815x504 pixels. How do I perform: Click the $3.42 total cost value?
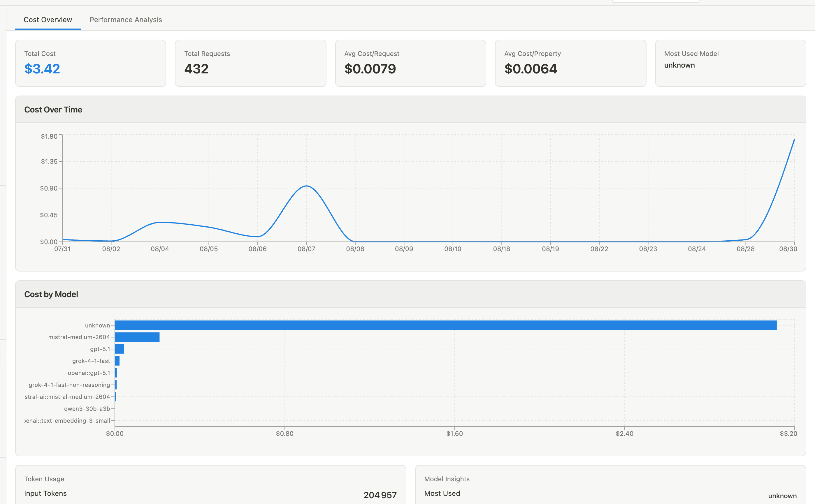click(x=42, y=69)
